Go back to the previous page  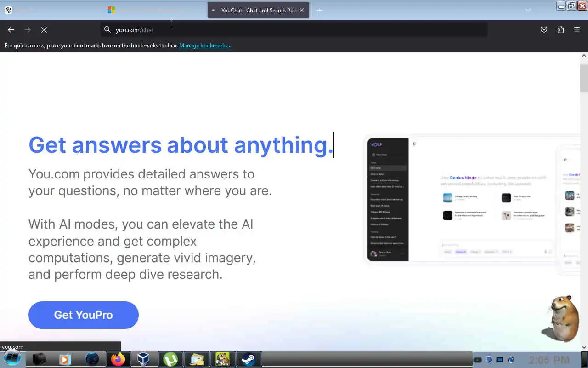11,29
